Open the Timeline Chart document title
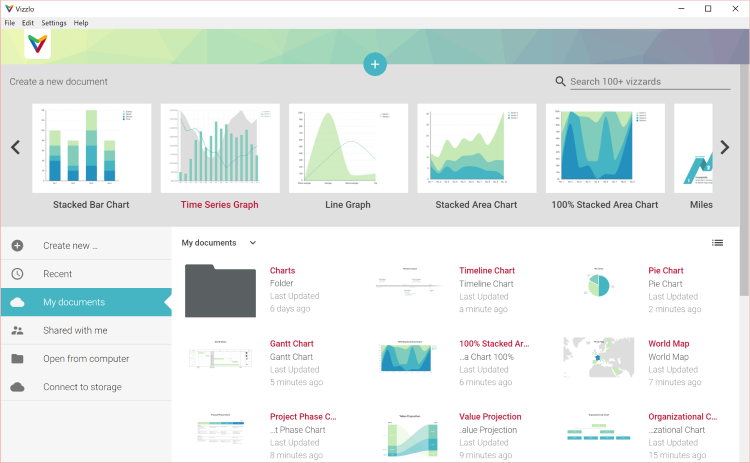The height and width of the screenshot is (463, 750). click(x=487, y=271)
